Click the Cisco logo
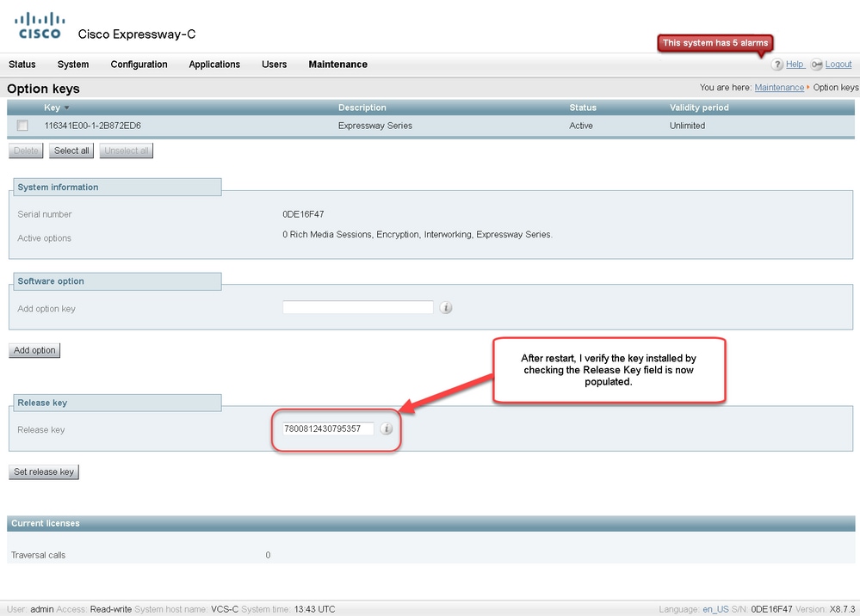This screenshot has width=860, height=616. pos(40,27)
